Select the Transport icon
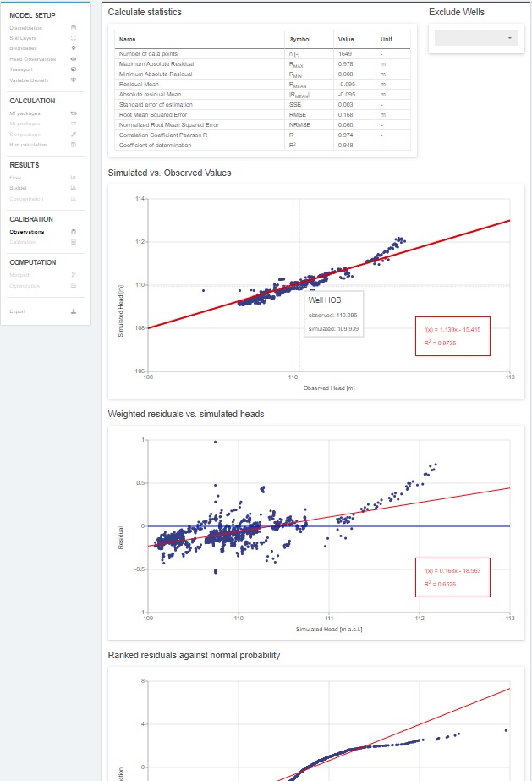This screenshot has height=781, width=532. pos(75,69)
